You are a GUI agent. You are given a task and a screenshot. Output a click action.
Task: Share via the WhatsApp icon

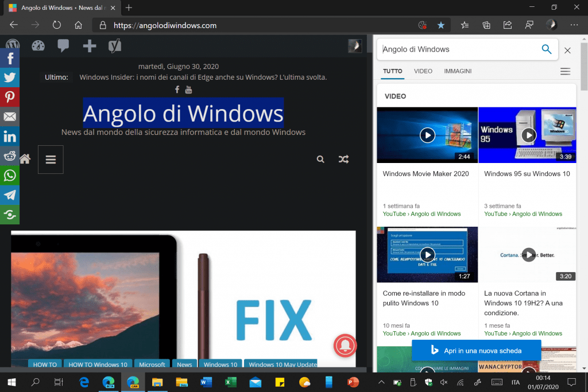(x=10, y=175)
